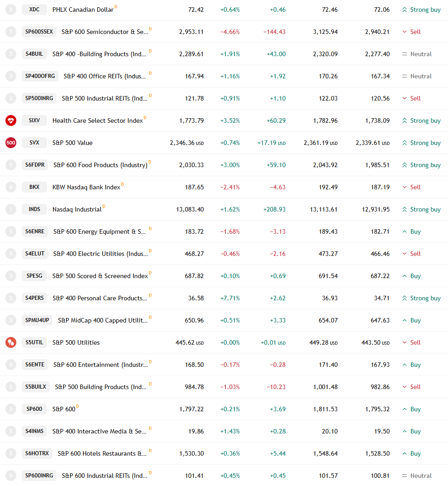Click the Sell chevron icon for SP600SSEX
448x486 pixels.
[405, 32]
